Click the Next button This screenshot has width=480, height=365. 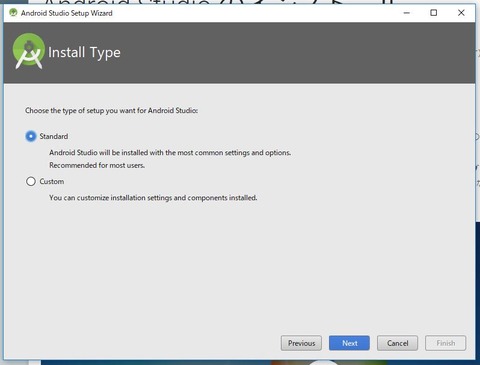(349, 343)
